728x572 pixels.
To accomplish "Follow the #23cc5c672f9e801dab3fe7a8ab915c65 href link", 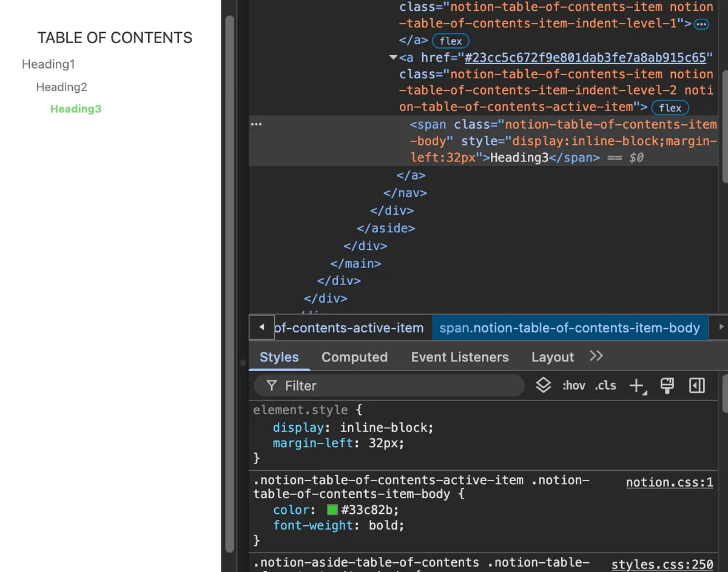I will pyautogui.click(x=585, y=58).
